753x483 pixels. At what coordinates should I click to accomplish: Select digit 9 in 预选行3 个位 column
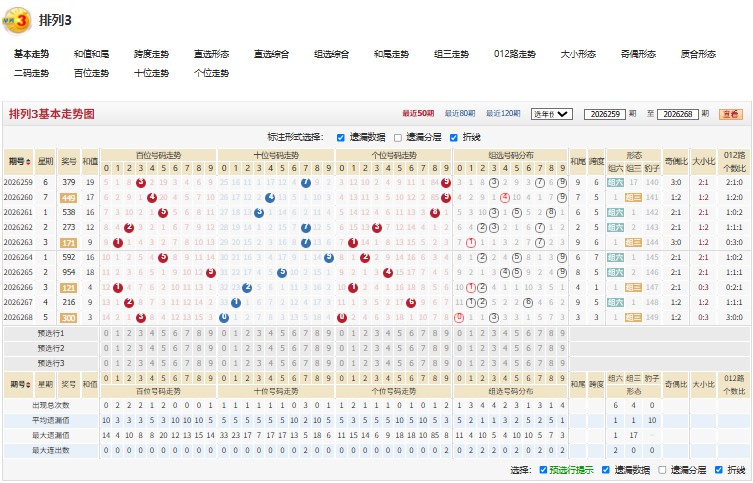tap(446, 363)
